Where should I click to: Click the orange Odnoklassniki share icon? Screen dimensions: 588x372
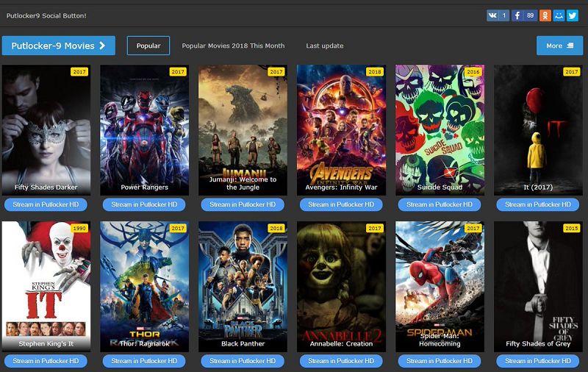545,15
